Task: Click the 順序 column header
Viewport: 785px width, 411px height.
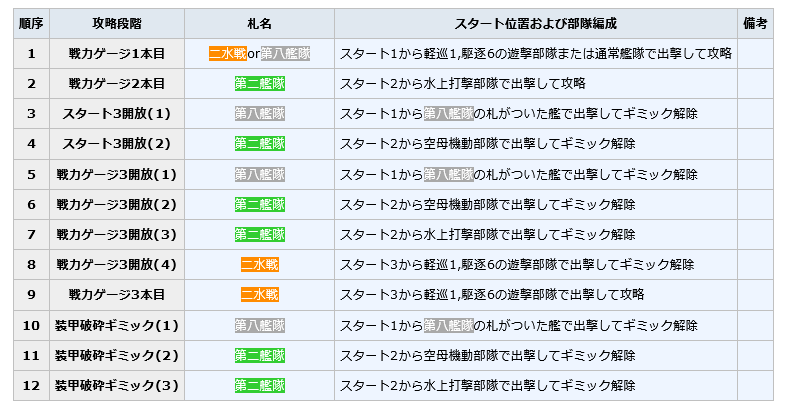Action: [x=31, y=24]
